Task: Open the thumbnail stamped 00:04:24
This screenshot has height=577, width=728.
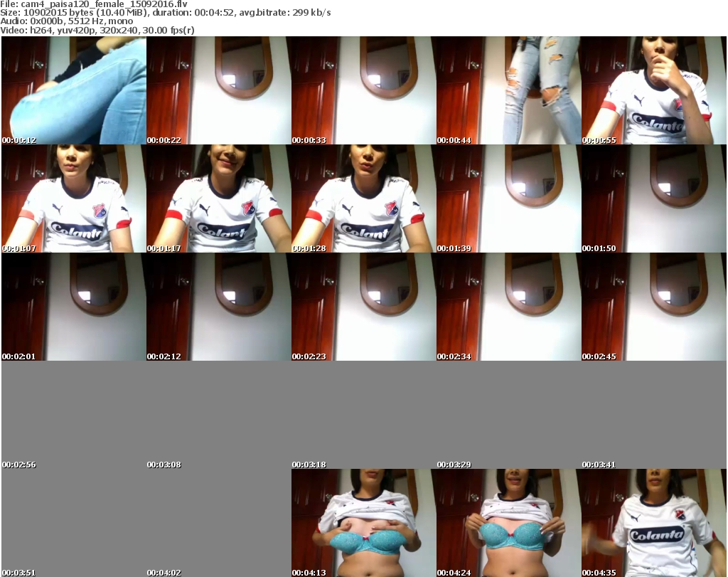Action: click(508, 523)
